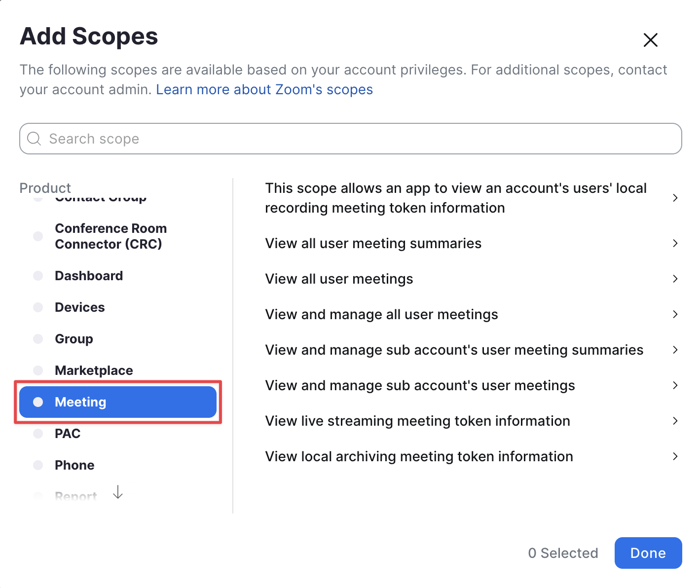The image size is (700, 588).
Task: Click the search magnifier icon
Action: coord(34,139)
